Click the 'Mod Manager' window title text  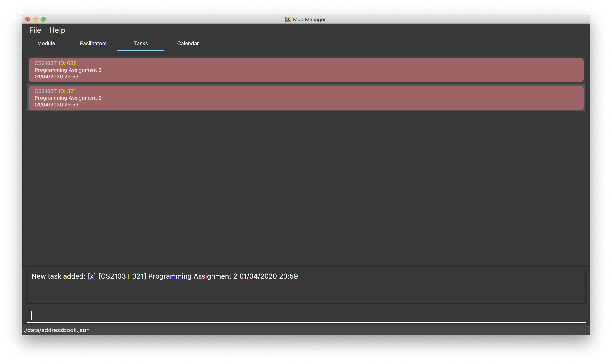pos(309,19)
